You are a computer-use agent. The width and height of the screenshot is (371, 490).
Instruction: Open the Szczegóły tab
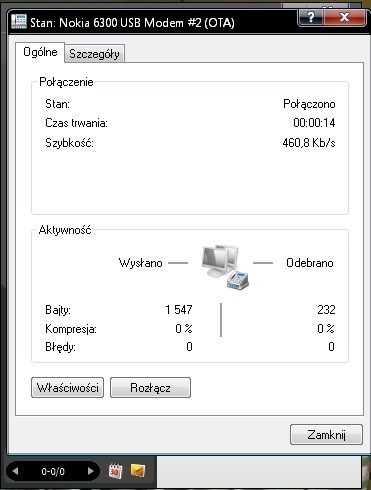point(94,54)
